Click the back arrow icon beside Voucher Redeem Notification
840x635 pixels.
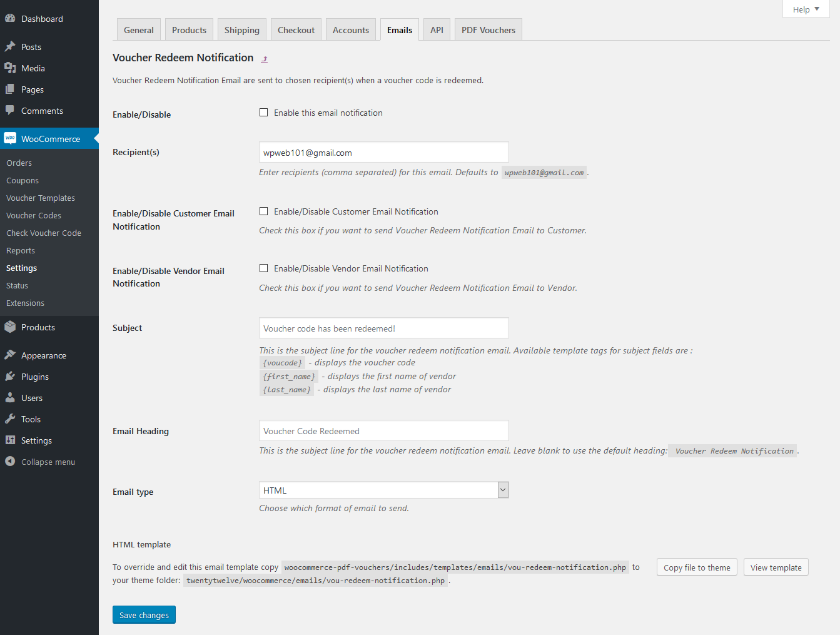[265, 59]
